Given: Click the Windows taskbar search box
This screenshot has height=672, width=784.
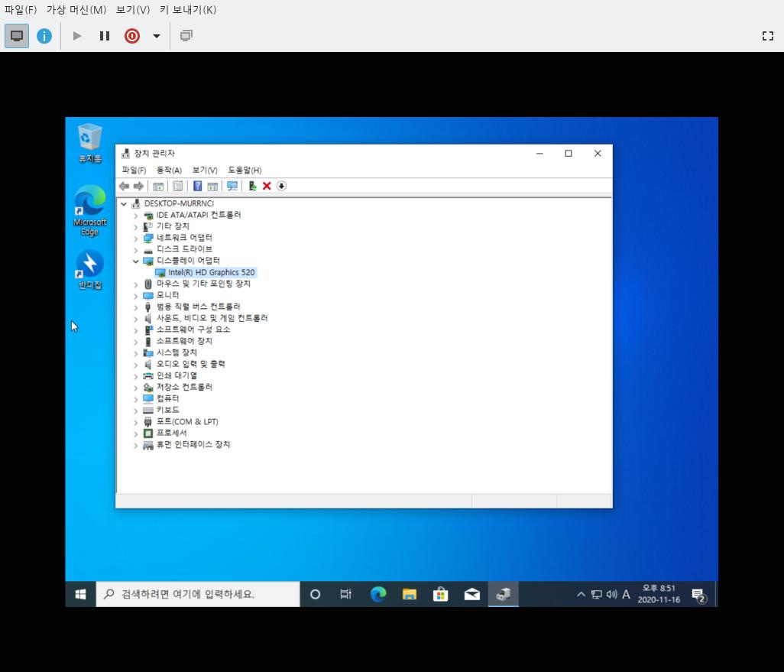Looking at the screenshot, I should coord(199,594).
